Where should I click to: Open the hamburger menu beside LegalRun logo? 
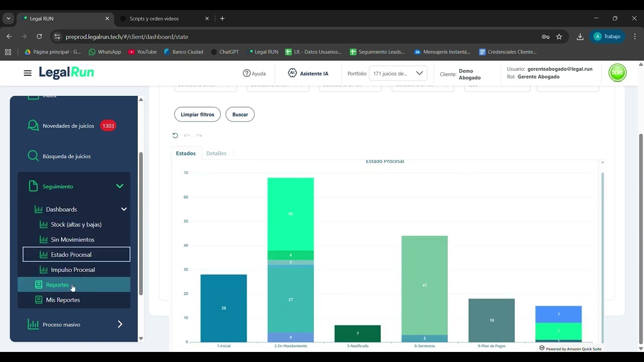28,73
